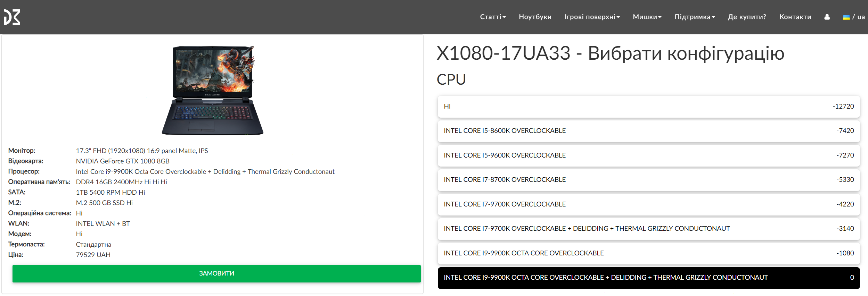868x296 pixels.
Task: Click the CPU section heading
Action: coord(451,79)
